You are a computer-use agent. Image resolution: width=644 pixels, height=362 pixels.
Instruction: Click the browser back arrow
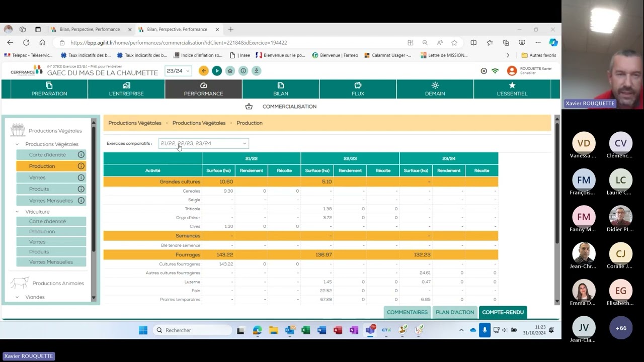(x=10, y=43)
